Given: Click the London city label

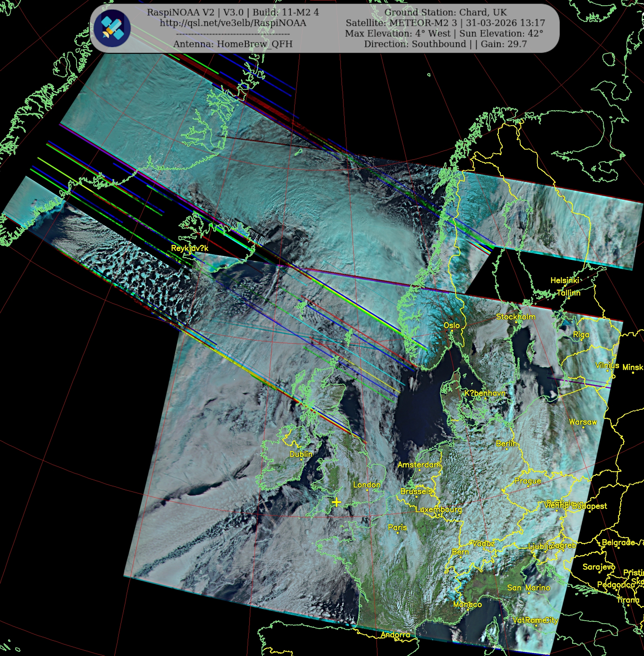Looking at the screenshot, I should tap(367, 485).
